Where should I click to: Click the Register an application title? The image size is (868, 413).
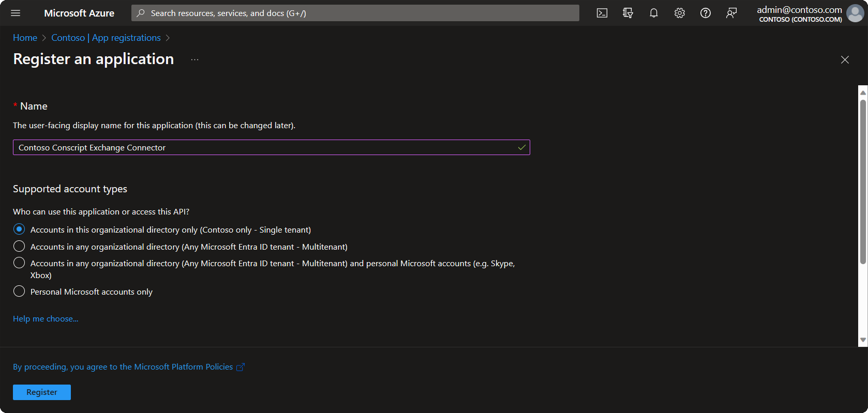94,59
